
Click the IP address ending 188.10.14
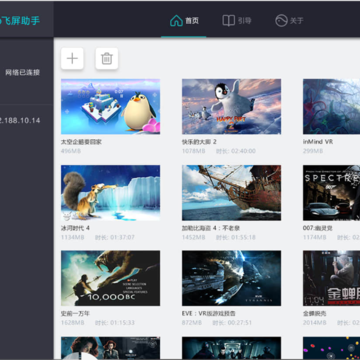pos(20,120)
